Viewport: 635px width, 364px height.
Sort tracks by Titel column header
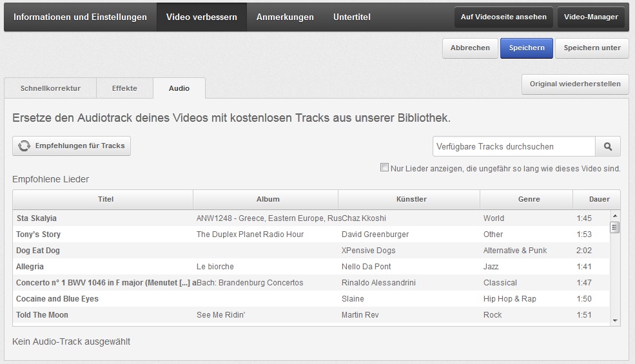tap(105, 200)
